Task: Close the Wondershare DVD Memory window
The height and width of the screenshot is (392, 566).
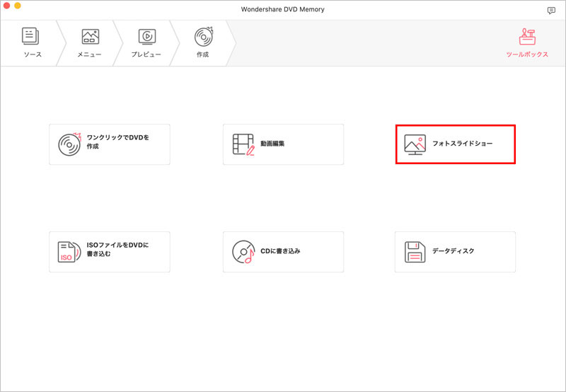Action: pos(6,6)
